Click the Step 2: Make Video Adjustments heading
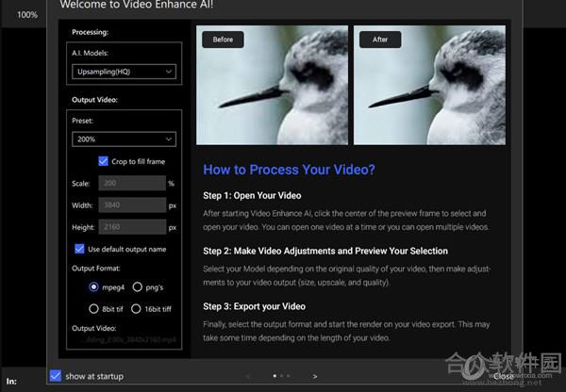 pyautogui.click(x=325, y=251)
